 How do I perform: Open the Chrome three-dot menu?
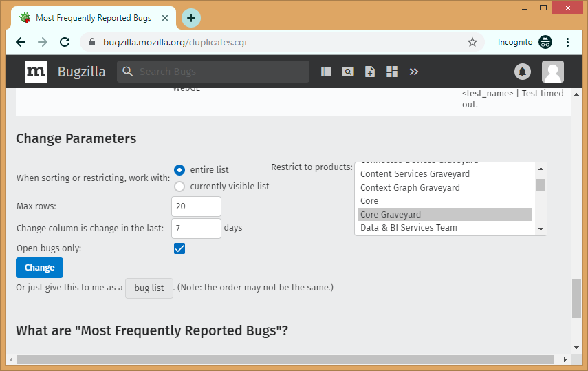coord(568,42)
